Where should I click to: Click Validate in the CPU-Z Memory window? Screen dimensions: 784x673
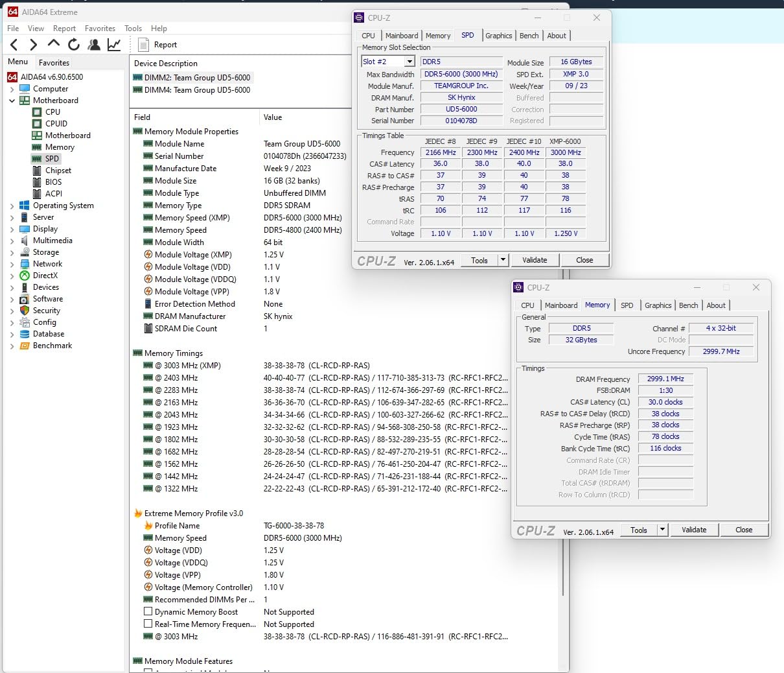click(694, 530)
